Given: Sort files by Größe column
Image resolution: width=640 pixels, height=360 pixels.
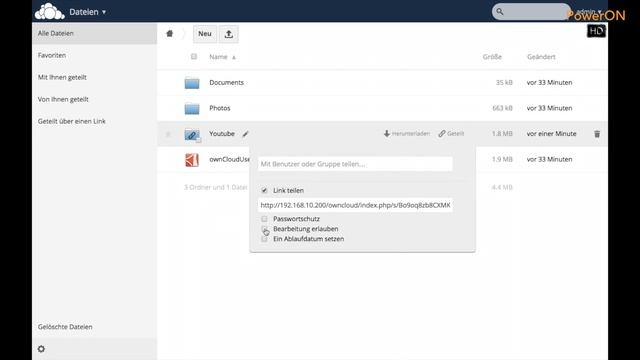Looking at the screenshot, I should (x=492, y=57).
